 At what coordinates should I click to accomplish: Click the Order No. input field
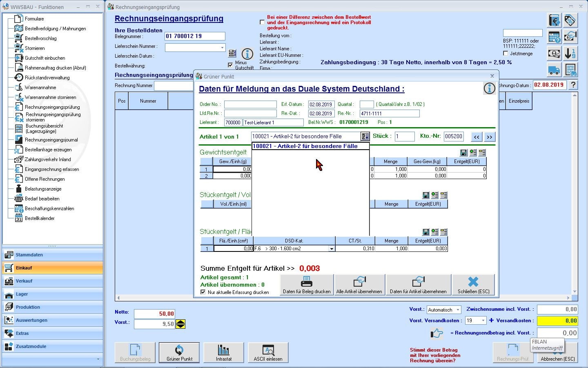tap(250, 104)
